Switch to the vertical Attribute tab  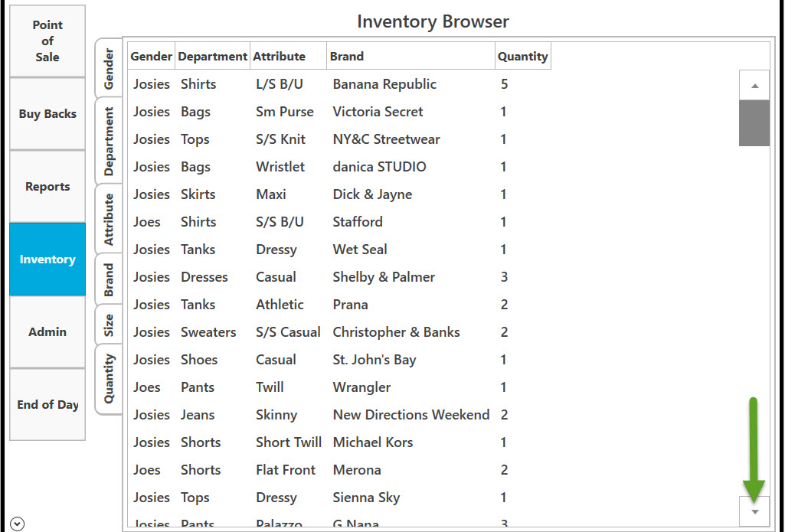tap(109, 219)
